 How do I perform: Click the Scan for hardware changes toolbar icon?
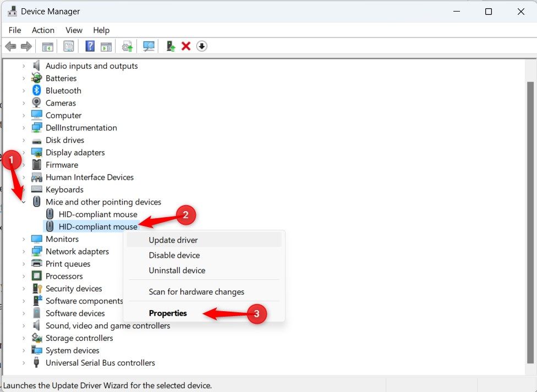pyautogui.click(x=149, y=46)
